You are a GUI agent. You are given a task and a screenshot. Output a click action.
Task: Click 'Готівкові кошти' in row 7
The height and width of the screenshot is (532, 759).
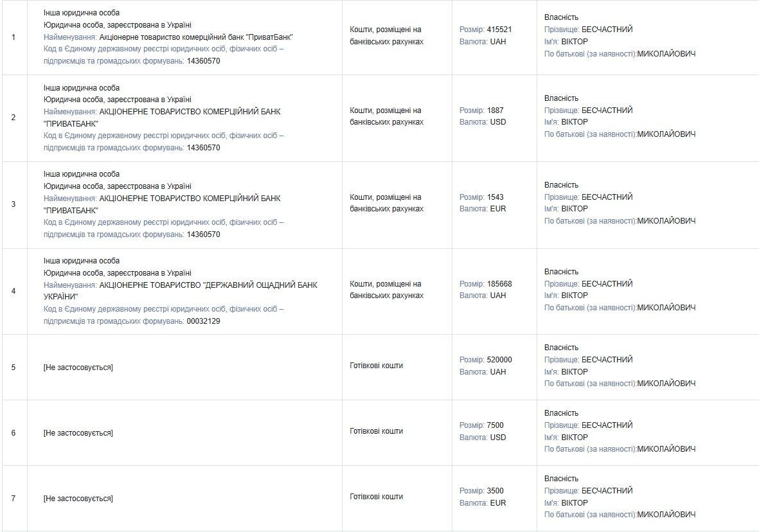pyautogui.click(x=376, y=497)
